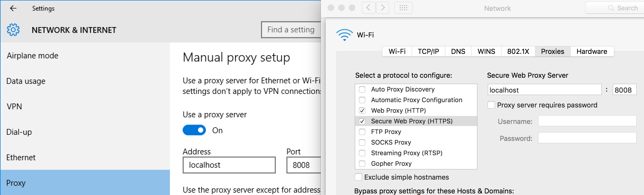Check Proxy server requires password
Screen dimensions: 644x195
(491, 105)
